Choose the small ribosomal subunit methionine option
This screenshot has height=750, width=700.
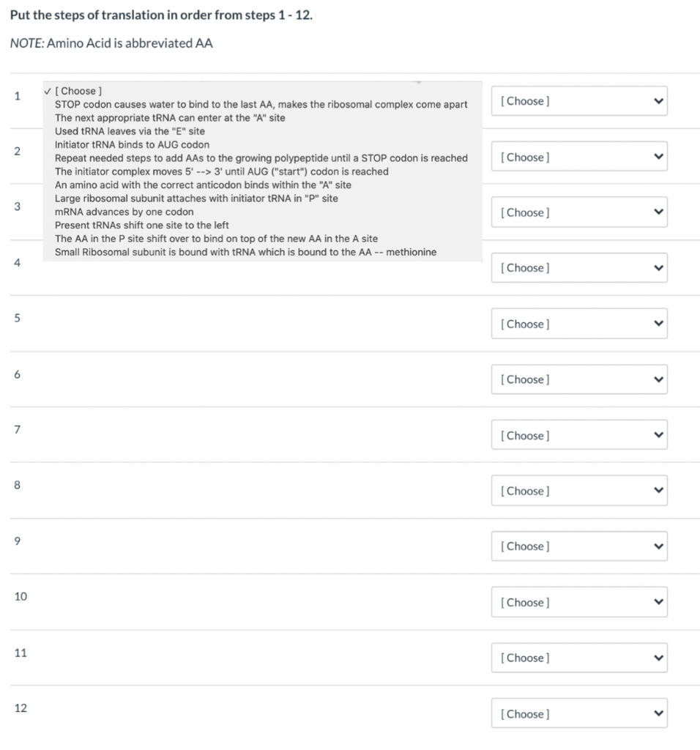243,251
